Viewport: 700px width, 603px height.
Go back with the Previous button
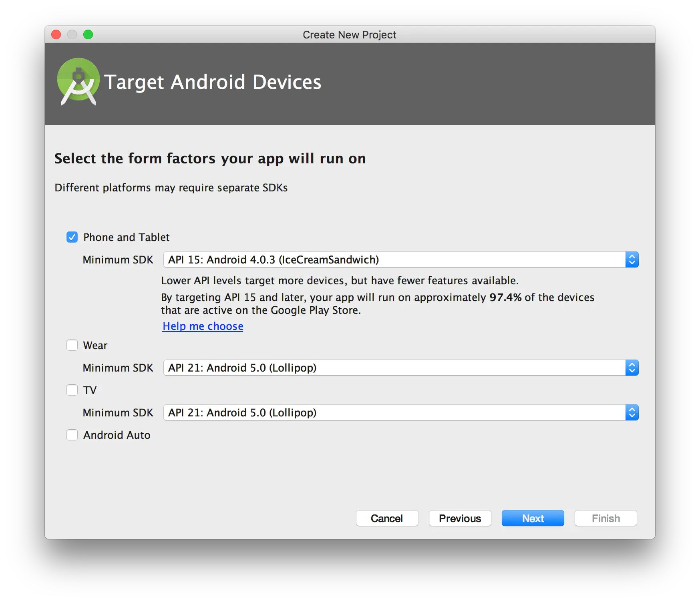(460, 518)
